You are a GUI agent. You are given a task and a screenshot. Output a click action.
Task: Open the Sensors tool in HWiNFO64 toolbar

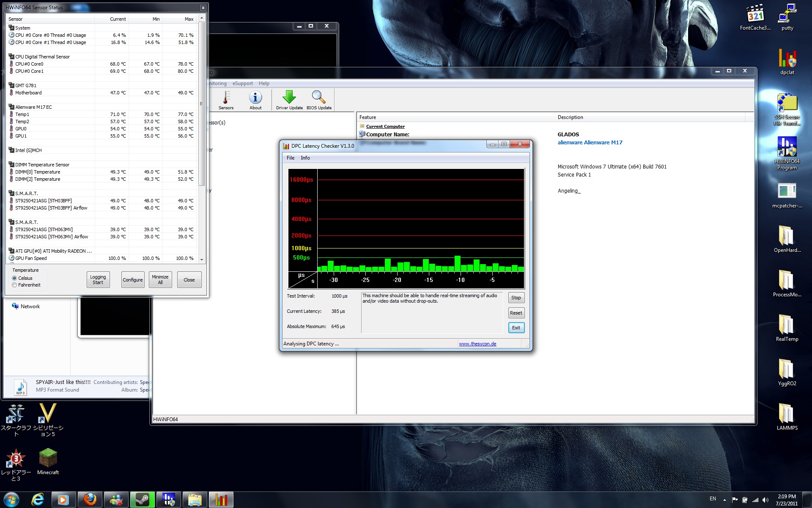[226, 100]
